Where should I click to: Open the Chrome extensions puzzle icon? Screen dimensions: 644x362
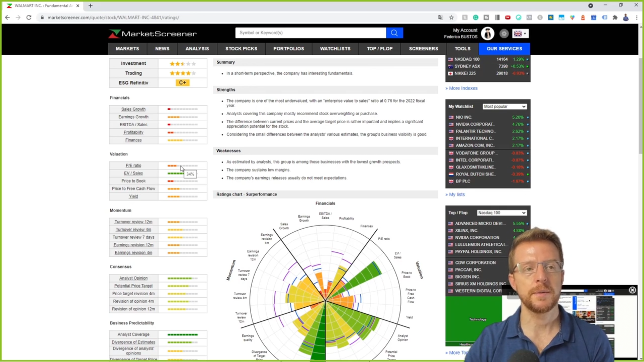(615, 17)
